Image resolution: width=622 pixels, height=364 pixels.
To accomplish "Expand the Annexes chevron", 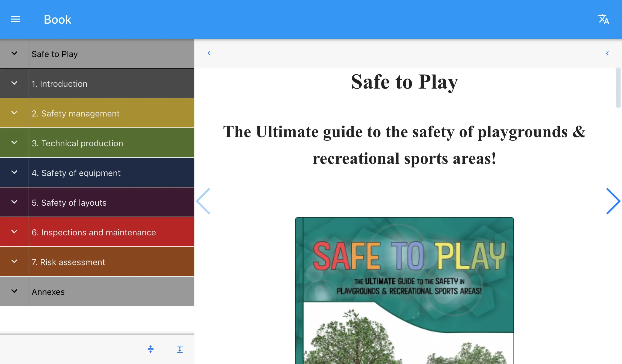I will tap(14, 291).
